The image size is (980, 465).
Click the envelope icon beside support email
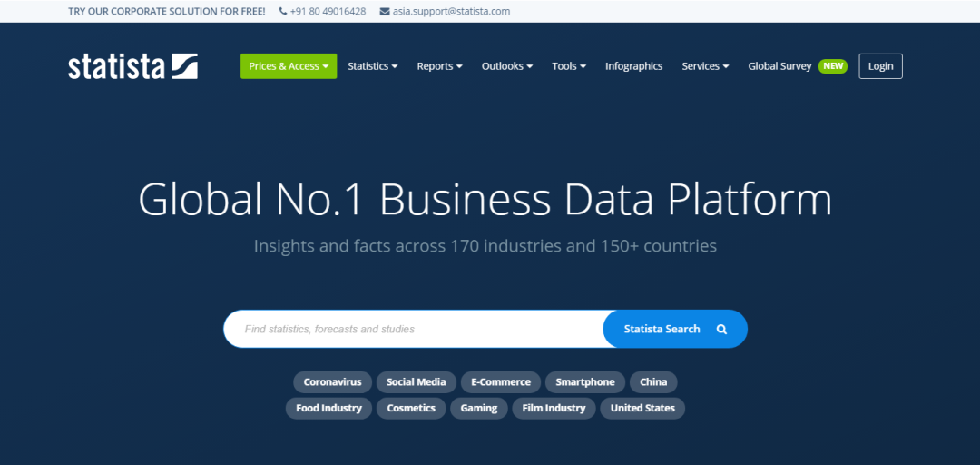point(385,11)
